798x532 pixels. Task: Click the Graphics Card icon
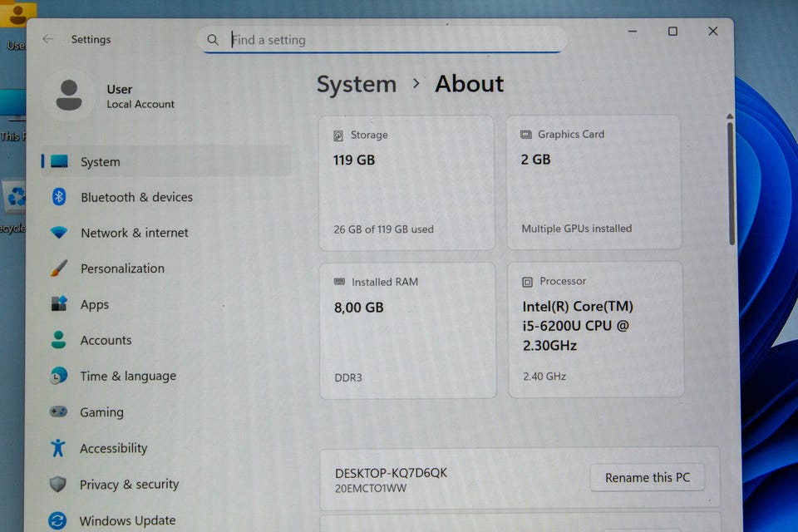(525, 135)
